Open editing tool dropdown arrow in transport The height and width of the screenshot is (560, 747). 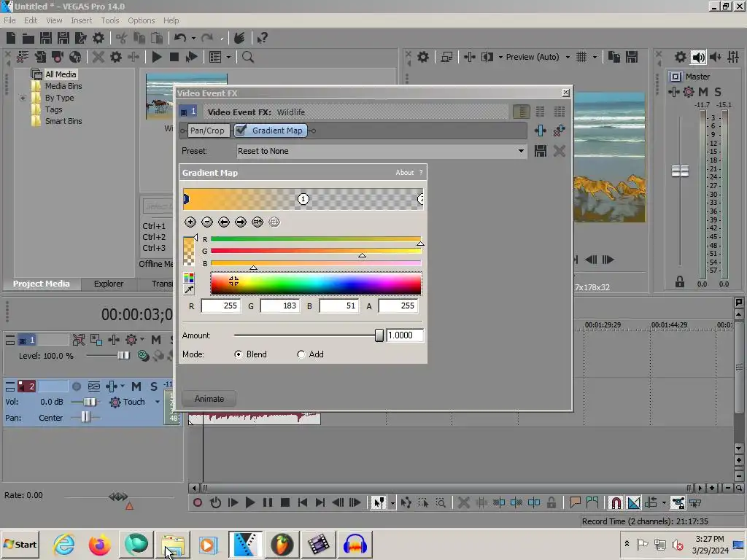pos(392,503)
